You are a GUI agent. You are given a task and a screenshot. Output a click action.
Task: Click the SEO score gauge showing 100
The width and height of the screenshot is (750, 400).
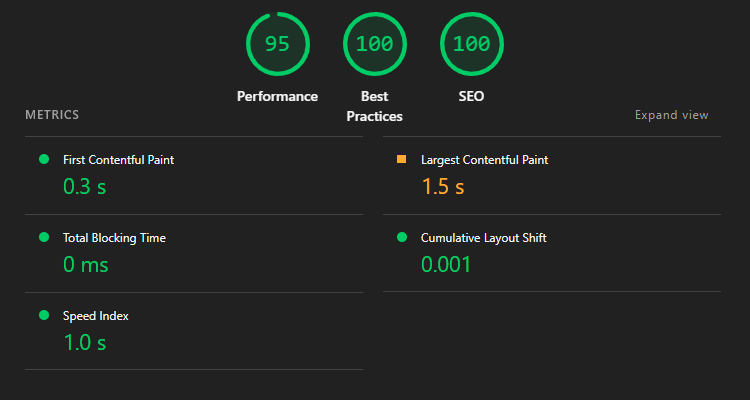coord(472,44)
